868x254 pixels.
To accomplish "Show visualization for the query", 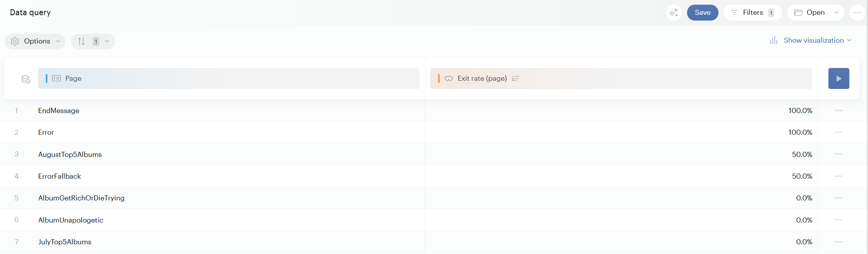I will (813, 40).
